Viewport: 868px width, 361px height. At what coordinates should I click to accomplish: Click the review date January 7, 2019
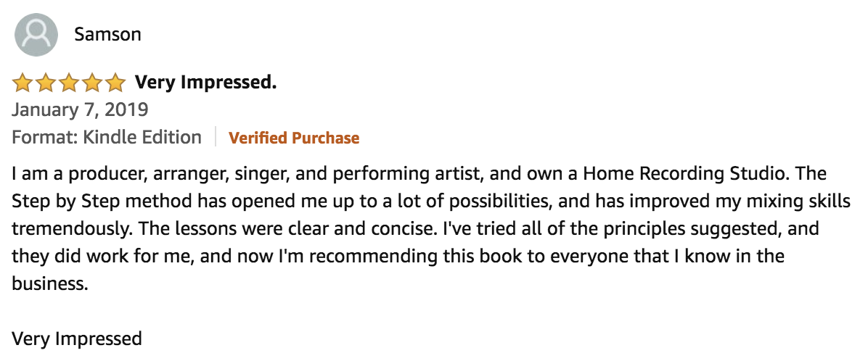[x=80, y=110]
